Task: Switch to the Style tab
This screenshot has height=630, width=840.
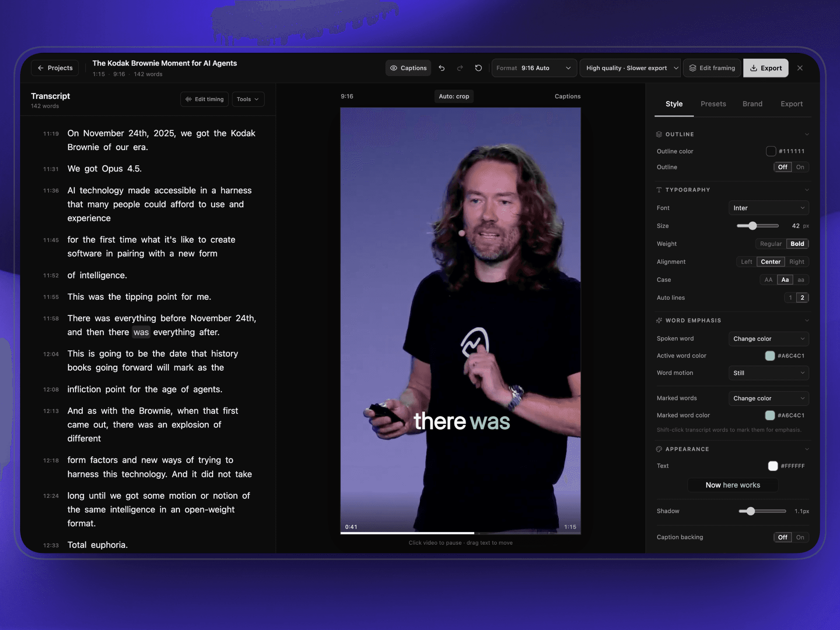Action: click(674, 104)
